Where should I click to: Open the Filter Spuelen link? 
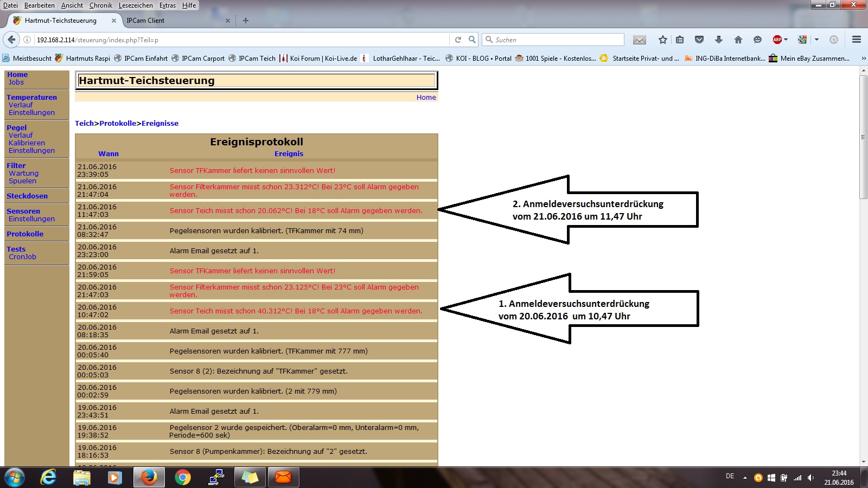pos(22,181)
